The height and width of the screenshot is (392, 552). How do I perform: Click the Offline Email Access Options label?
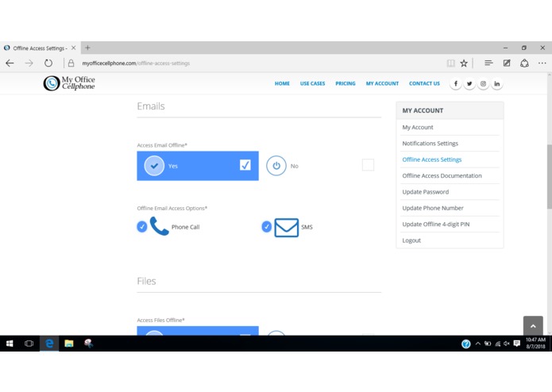[x=172, y=208]
